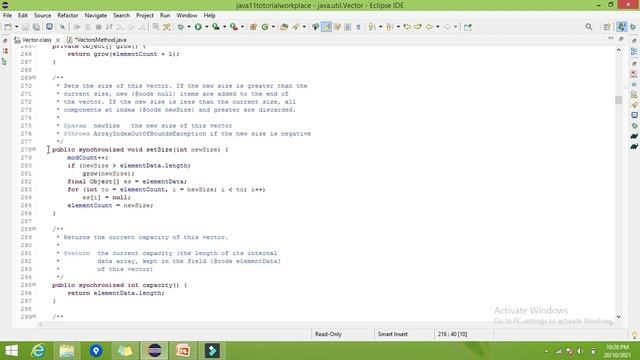Maximize the editor area icon
The width and height of the screenshot is (640, 360).
click(621, 39)
